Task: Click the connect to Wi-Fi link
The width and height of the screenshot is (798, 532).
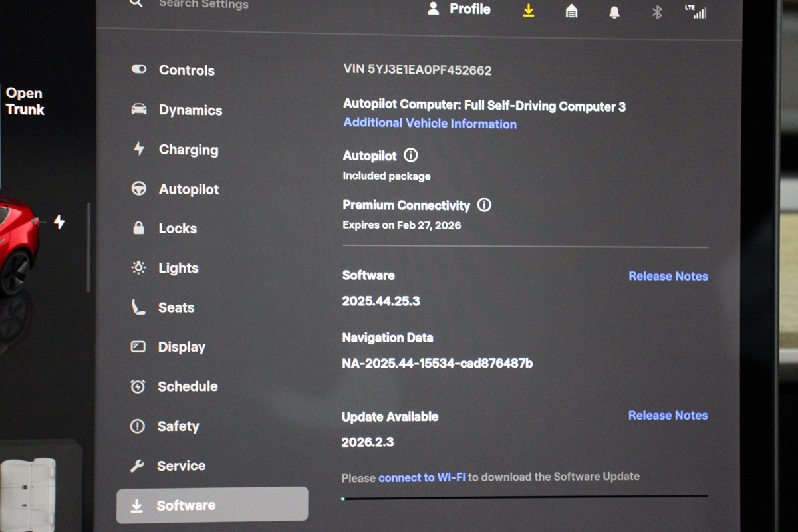Action: [422, 477]
